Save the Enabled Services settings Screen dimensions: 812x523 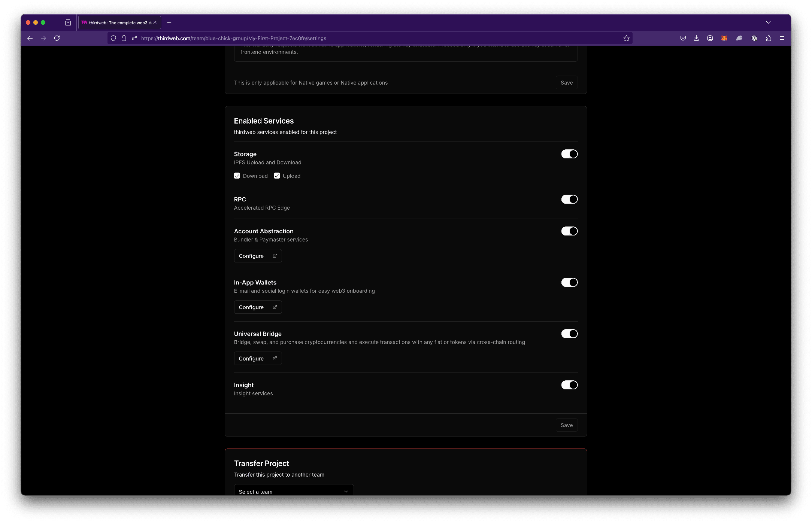pyautogui.click(x=566, y=425)
